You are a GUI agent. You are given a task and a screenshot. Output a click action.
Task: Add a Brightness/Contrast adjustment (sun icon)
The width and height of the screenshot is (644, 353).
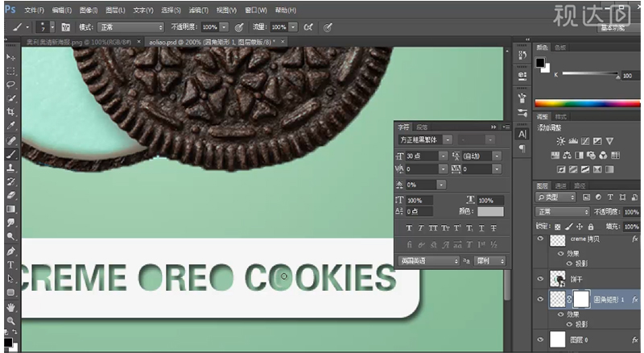560,141
